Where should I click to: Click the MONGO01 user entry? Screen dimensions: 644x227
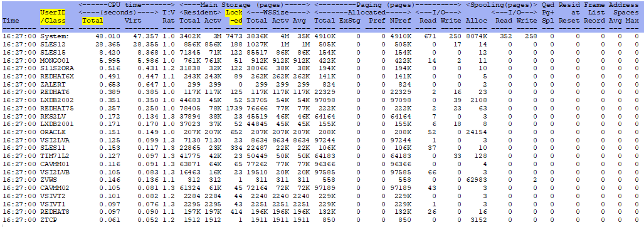click(x=53, y=60)
